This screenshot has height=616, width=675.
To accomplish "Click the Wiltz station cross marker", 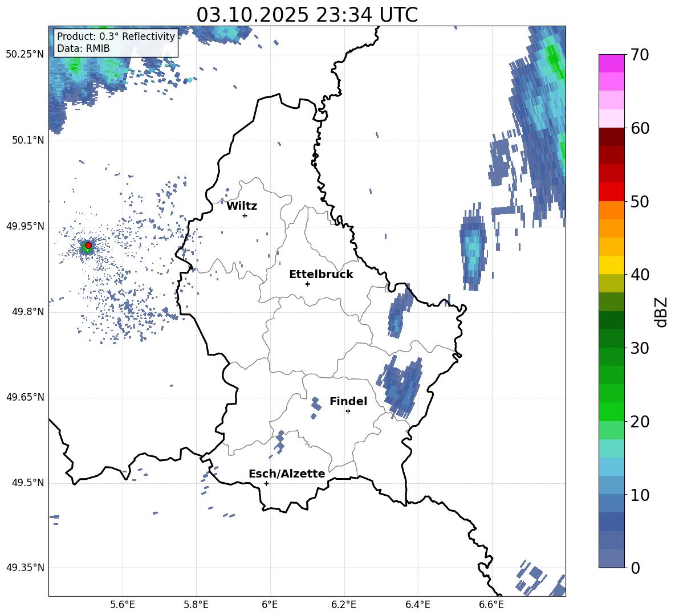I will [245, 215].
